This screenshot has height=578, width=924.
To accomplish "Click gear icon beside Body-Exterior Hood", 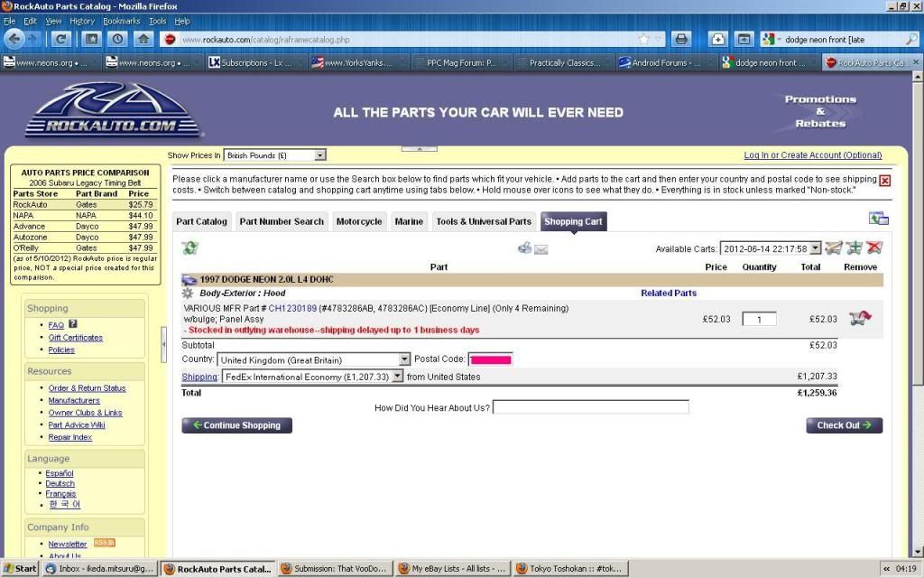I will (x=188, y=294).
